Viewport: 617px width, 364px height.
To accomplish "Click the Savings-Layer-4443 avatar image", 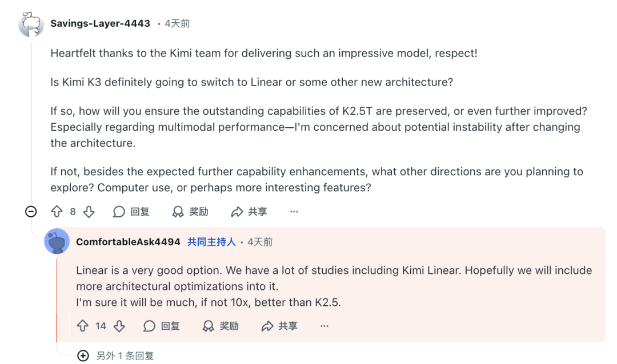I will click(x=31, y=25).
